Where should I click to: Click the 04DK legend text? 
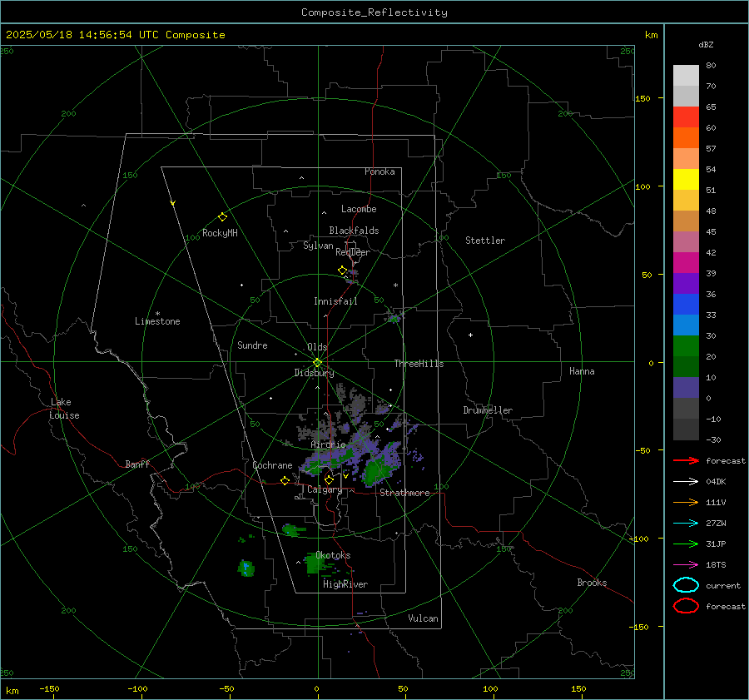716,481
